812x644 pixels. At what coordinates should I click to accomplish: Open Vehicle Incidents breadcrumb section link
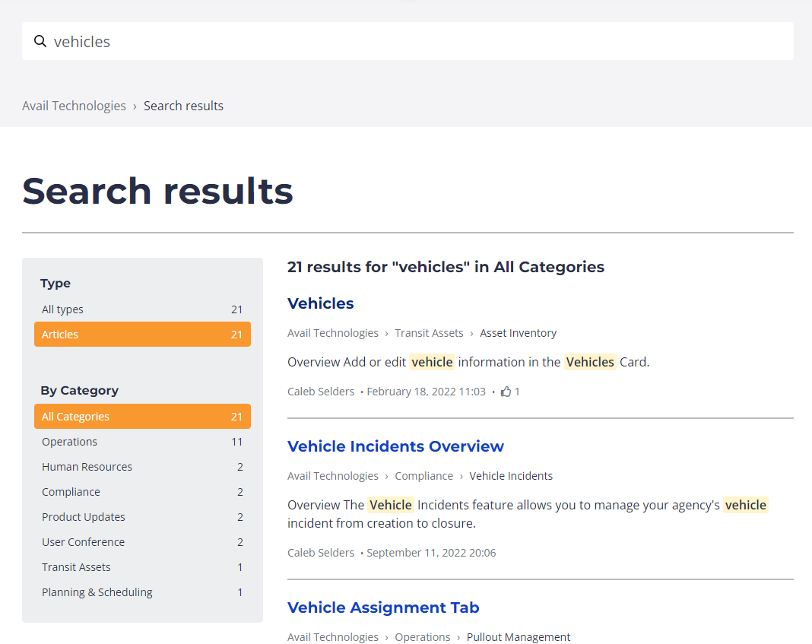[511, 476]
